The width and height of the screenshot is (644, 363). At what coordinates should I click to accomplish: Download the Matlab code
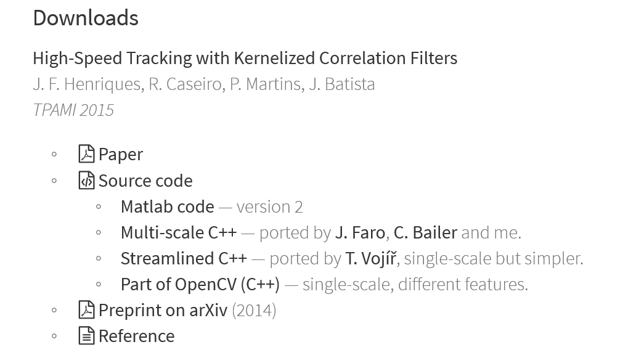click(168, 206)
